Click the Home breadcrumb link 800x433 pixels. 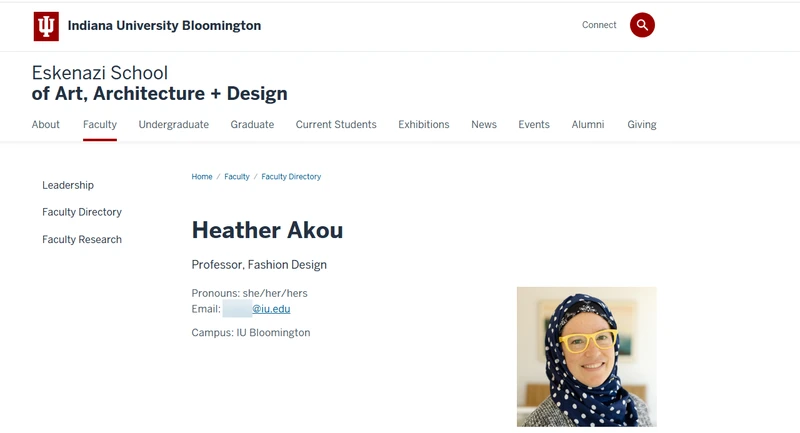point(202,176)
